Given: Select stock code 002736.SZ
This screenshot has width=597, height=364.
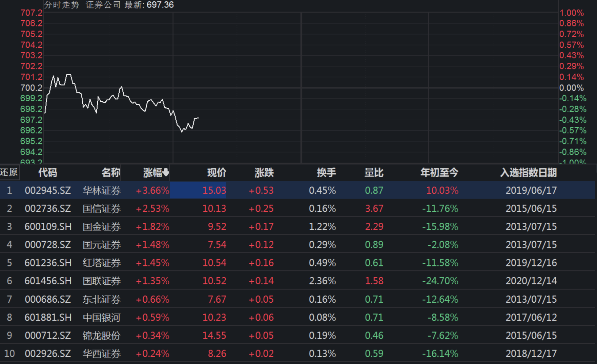Looking at the screenshot, I should pos(48,208).
